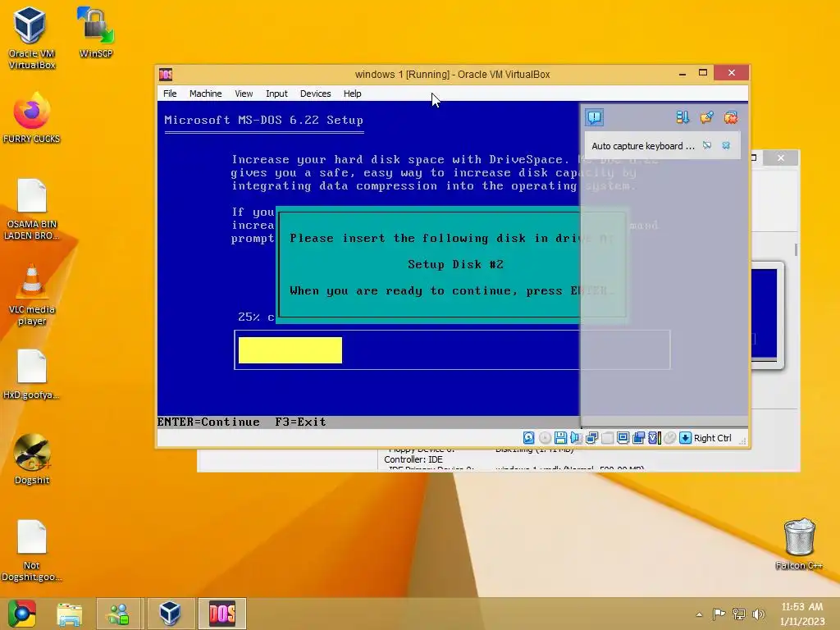Click the DOS VM taskbar button

click(222, 614)
